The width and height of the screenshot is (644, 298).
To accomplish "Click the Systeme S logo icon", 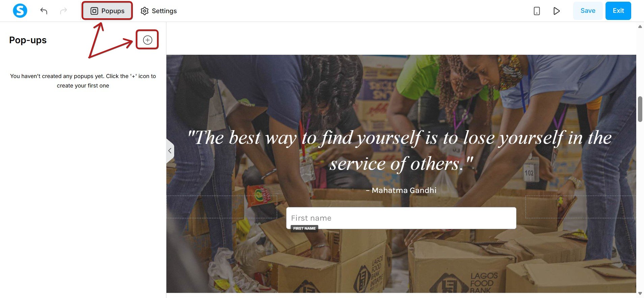I will (20, 11).
